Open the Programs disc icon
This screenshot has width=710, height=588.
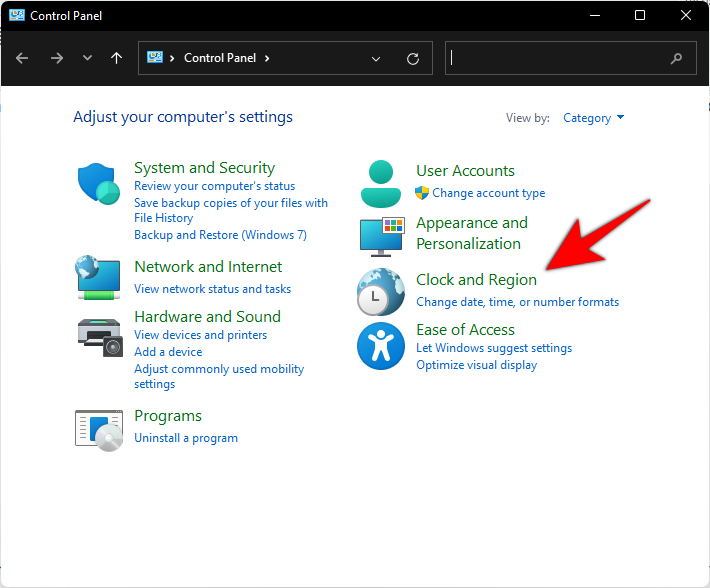pyautogui.click(x=98, y=427)
